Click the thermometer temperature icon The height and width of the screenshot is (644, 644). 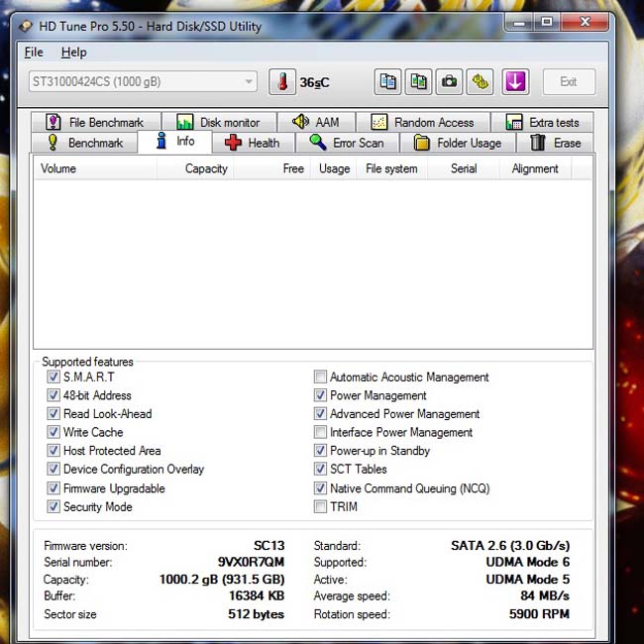282,82
